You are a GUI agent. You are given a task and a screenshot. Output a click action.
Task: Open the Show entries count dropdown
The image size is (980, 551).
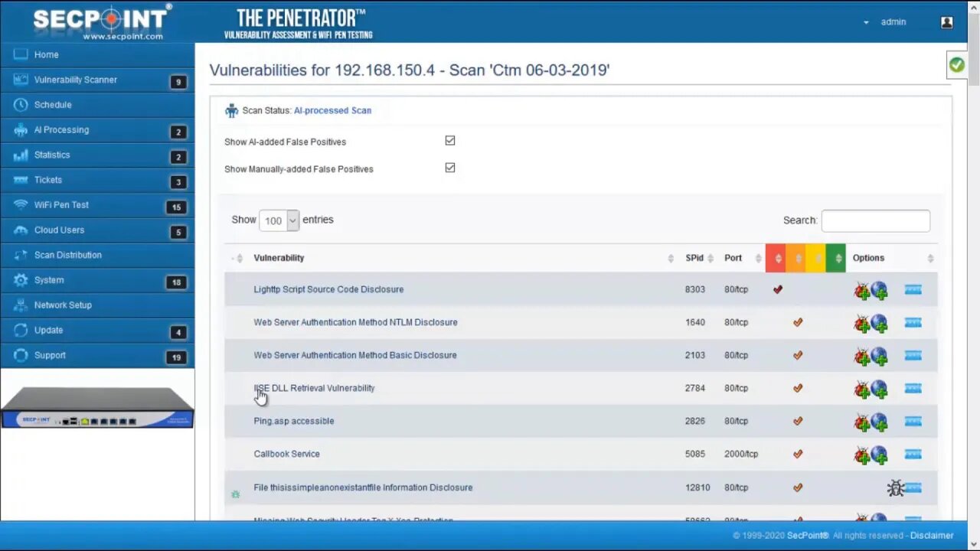(279, 220)
